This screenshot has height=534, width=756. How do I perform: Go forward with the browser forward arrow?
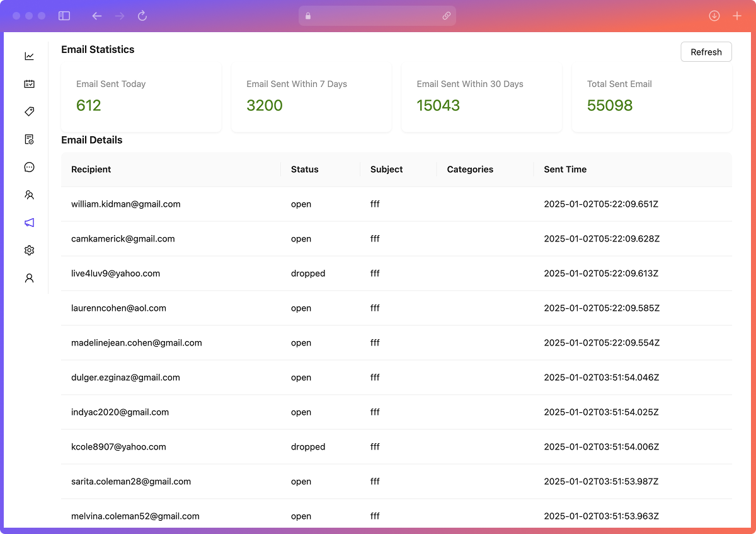click(120, 16)
